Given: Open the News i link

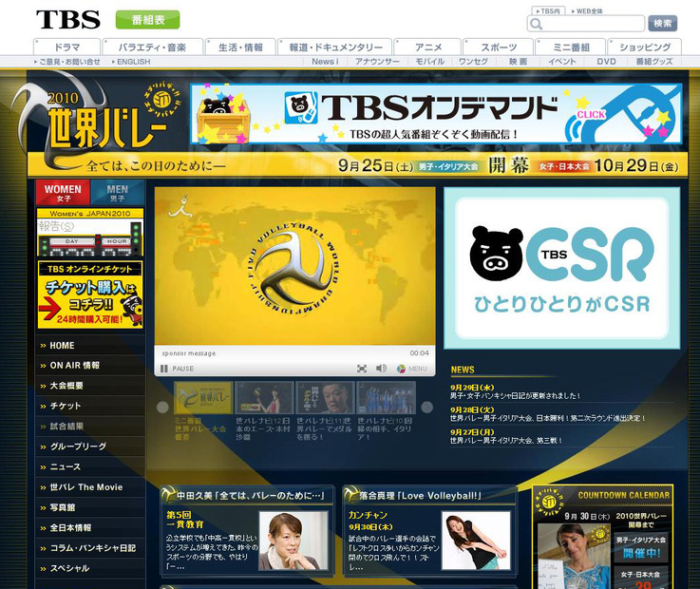Looking at the screenshot, I should coord(325,62).
